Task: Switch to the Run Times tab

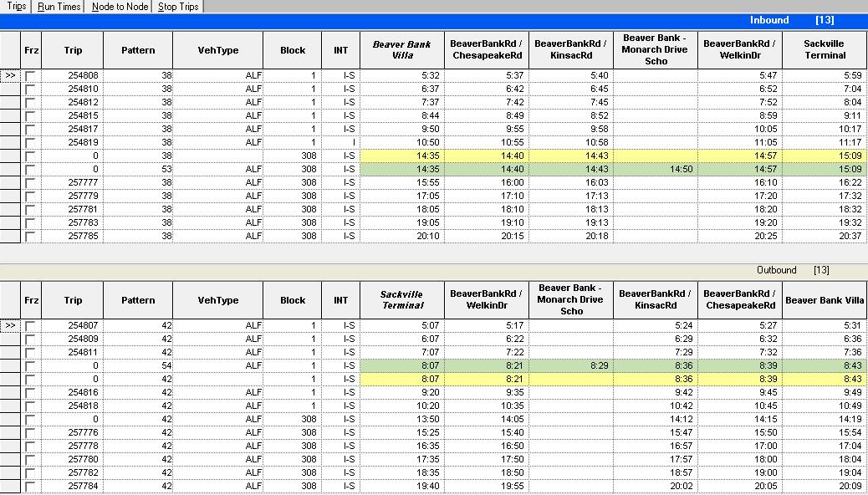Action: pos(59,7)
